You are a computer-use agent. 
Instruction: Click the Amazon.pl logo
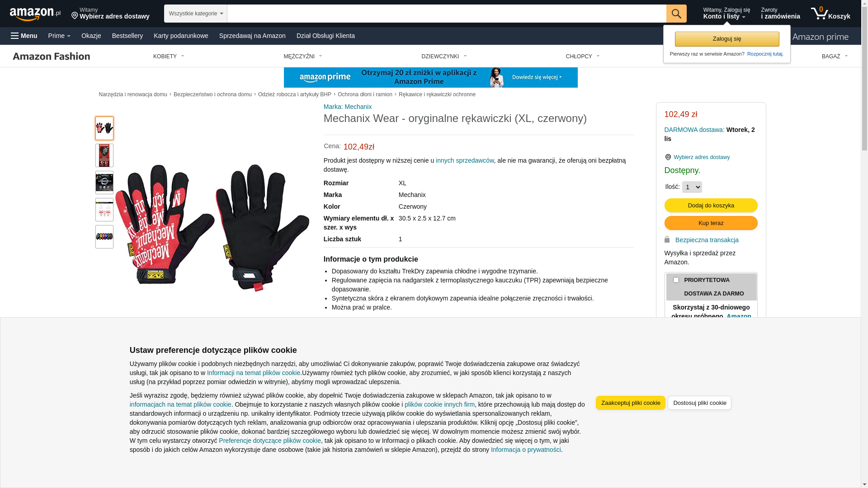(x=35, y=14)
